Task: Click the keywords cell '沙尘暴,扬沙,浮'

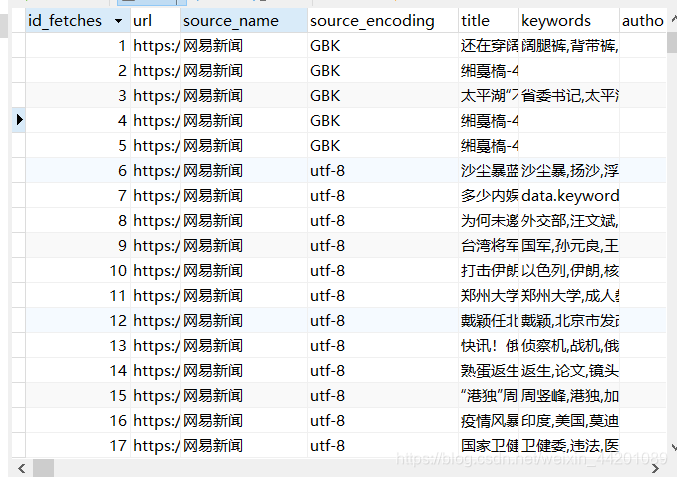Action: pyautogui.click(x=569, y=171)
